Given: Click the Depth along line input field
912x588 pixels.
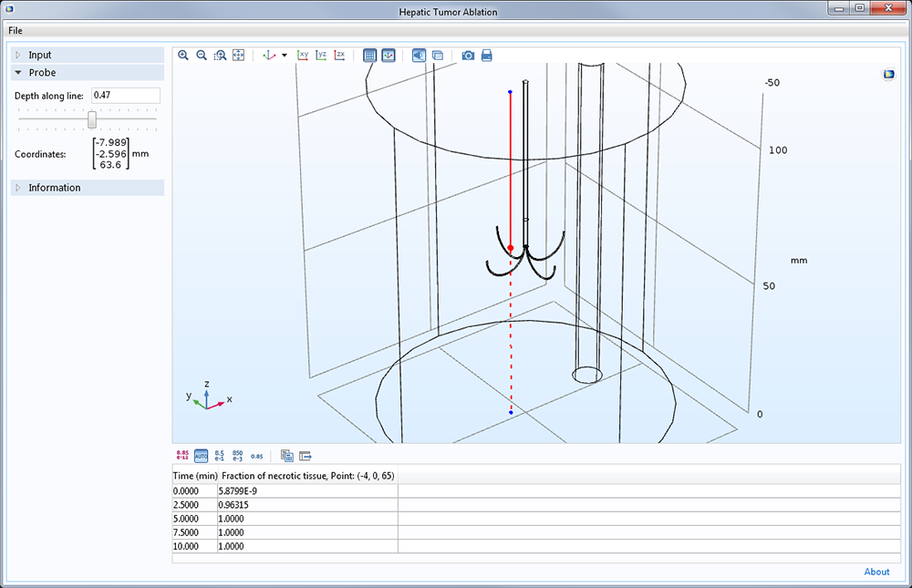Looking at the screenshot, I should tap(125, 96).
